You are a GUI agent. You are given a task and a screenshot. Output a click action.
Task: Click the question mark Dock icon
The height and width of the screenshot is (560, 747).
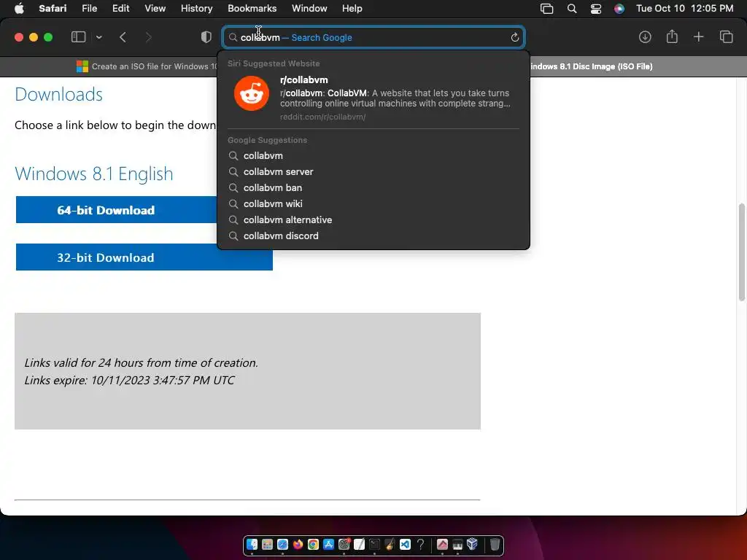tap(420, 544)
